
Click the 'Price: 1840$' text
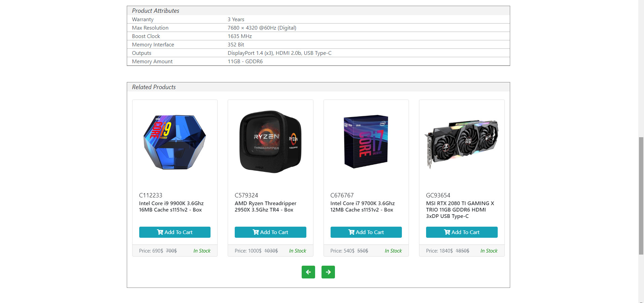click(x=439, y=251)
